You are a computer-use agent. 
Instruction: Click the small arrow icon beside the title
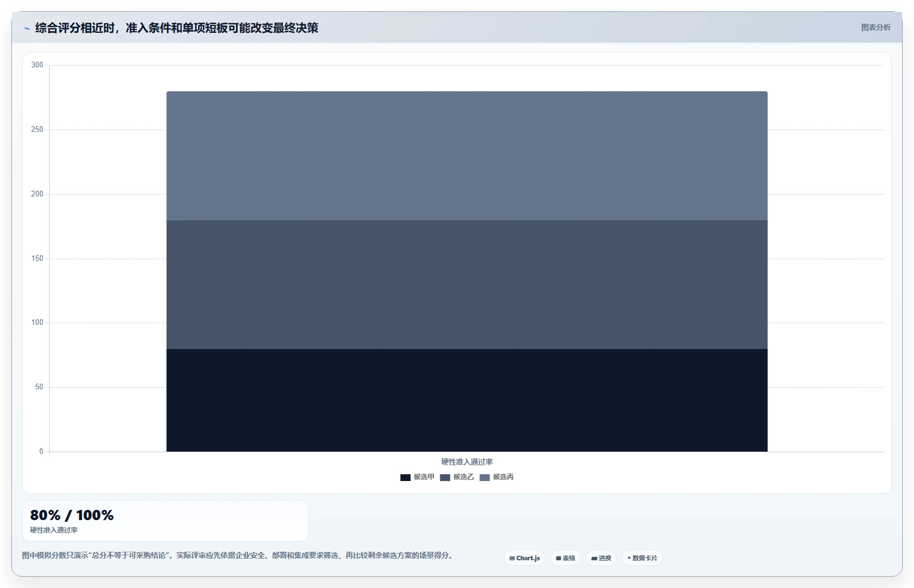(x=27, y=28)
